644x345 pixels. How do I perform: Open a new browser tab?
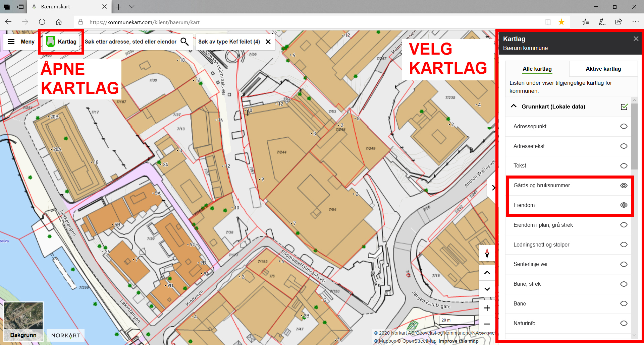click(118, 7)
